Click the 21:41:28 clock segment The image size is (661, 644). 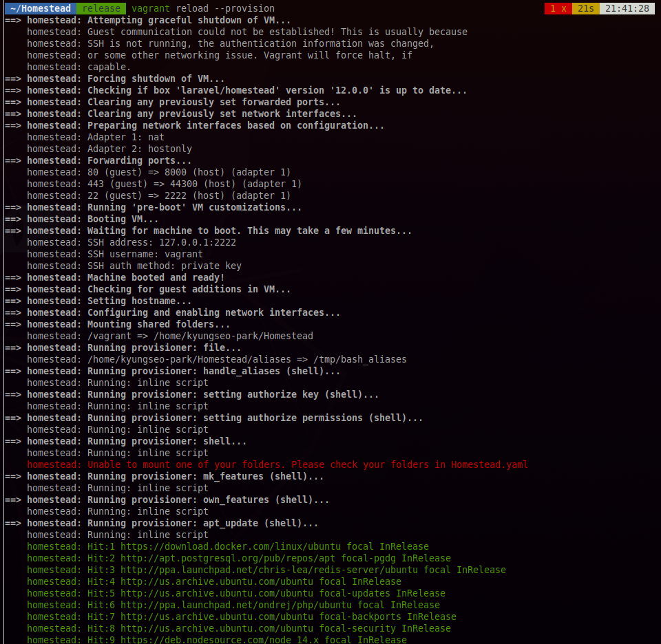point(627,8)
